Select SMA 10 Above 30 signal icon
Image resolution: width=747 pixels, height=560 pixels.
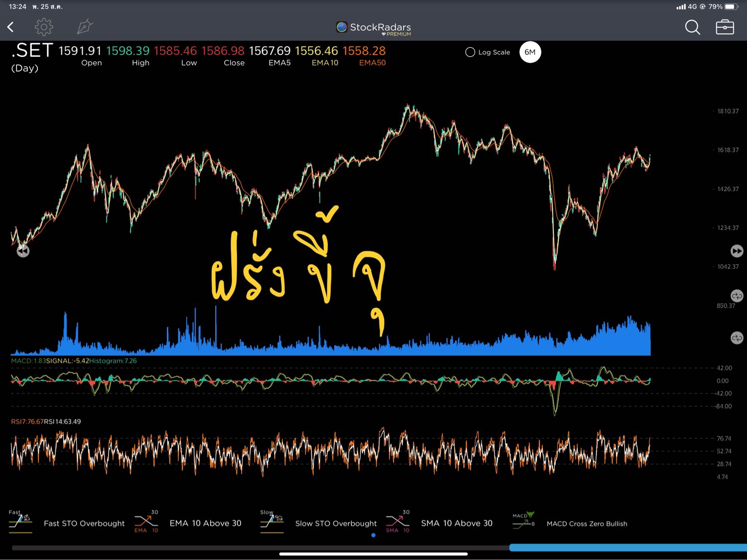click(x=398, y=522)
